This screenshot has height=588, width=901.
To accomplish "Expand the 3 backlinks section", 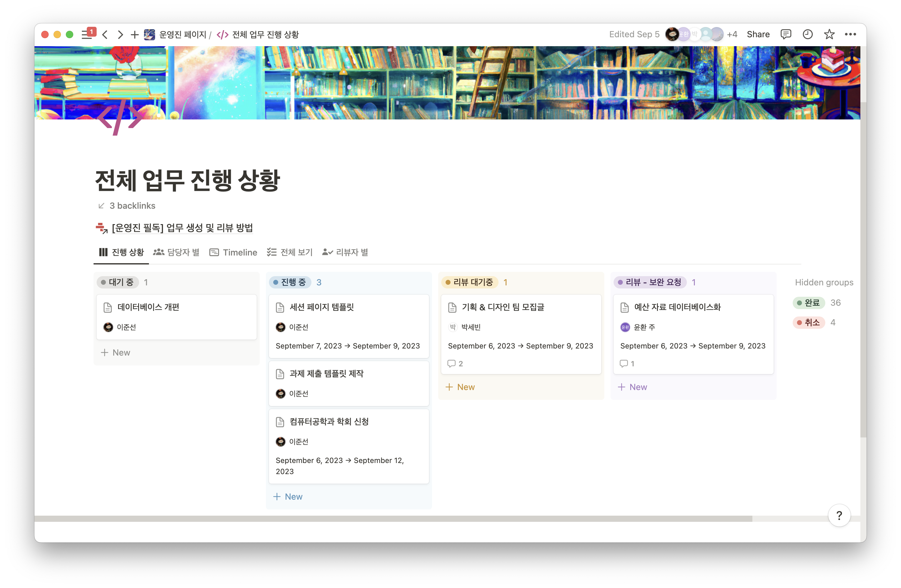I will (127, 206).
